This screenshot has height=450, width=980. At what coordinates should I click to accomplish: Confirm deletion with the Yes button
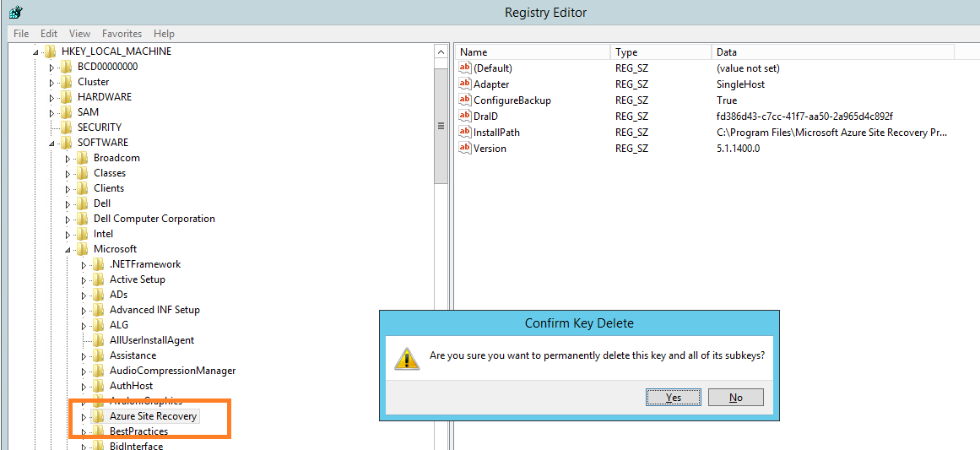674,397
